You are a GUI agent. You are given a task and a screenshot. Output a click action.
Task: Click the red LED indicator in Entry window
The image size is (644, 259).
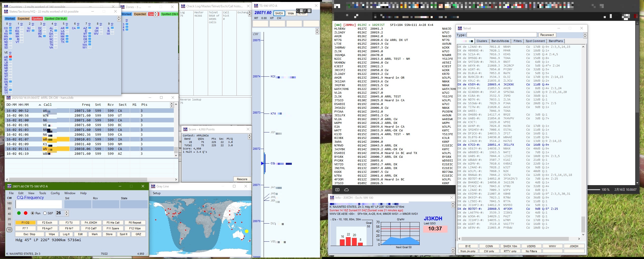click(26, 213)
